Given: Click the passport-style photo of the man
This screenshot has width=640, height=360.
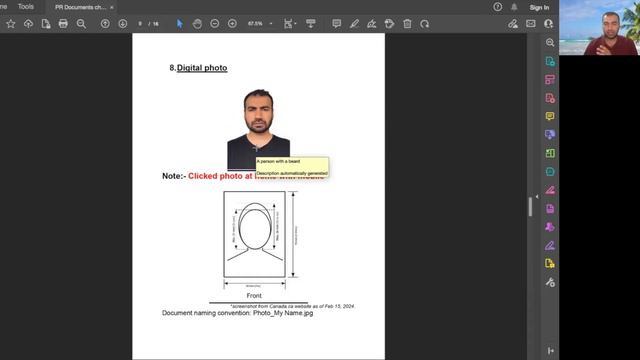Looking at the screenshot, I should [x=258, y=129].
